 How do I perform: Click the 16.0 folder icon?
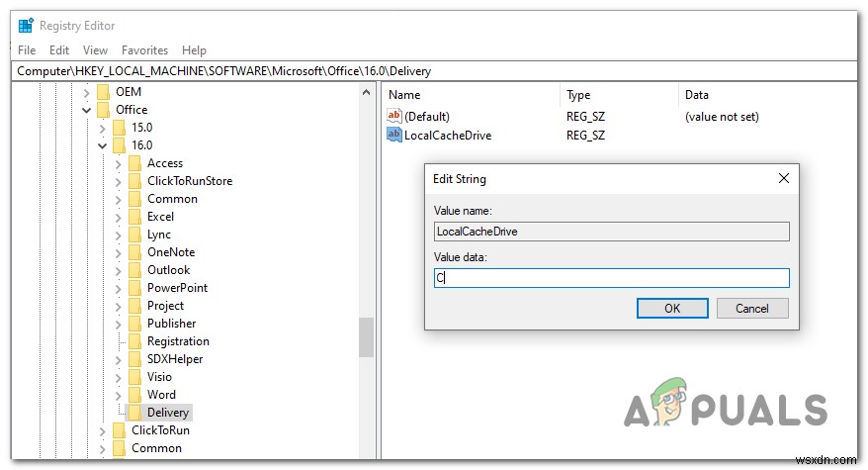[119, 145]
